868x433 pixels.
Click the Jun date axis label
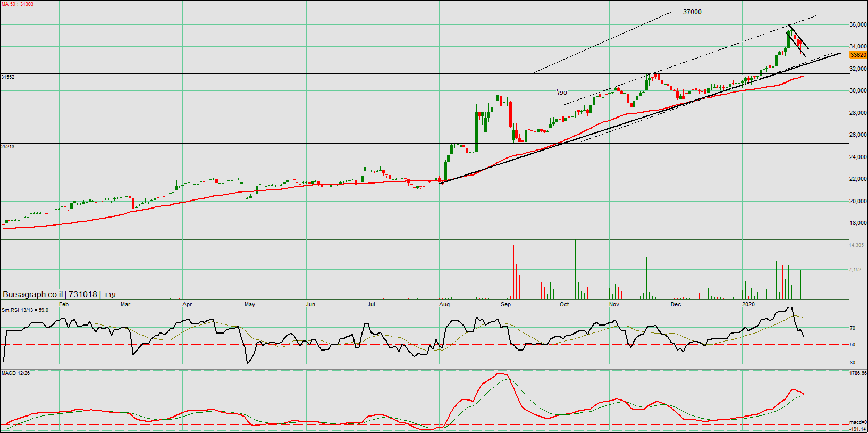coord(311,305)
